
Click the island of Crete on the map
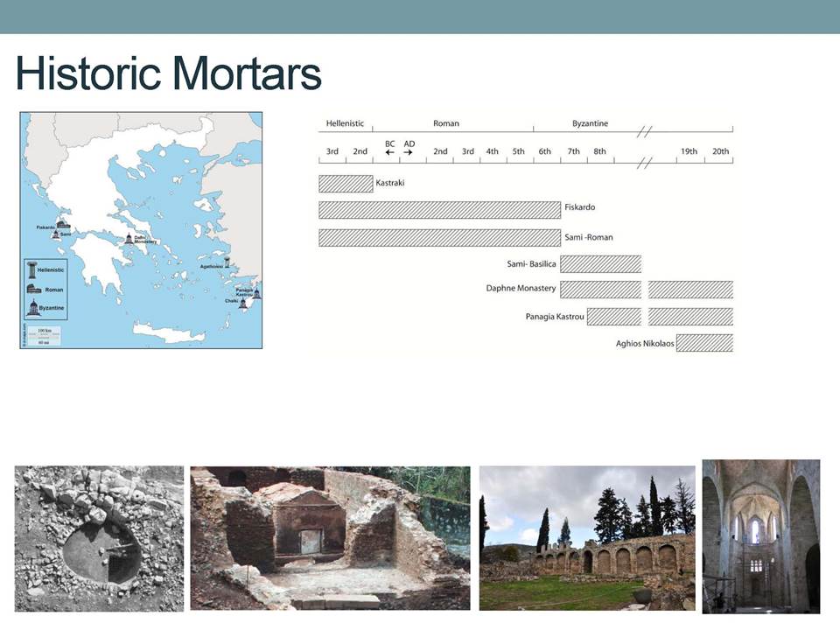[169, 332]
